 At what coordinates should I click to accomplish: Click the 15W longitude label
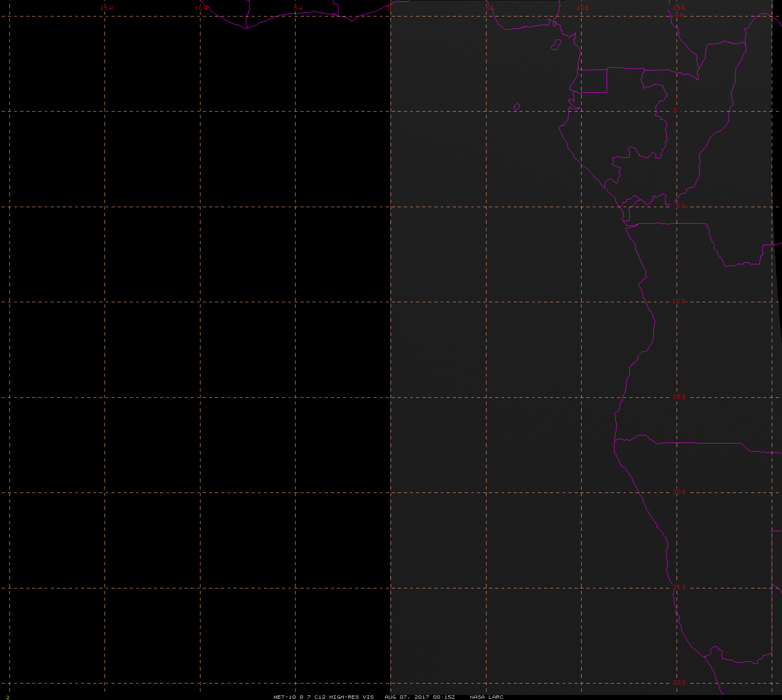coord(107,8)
